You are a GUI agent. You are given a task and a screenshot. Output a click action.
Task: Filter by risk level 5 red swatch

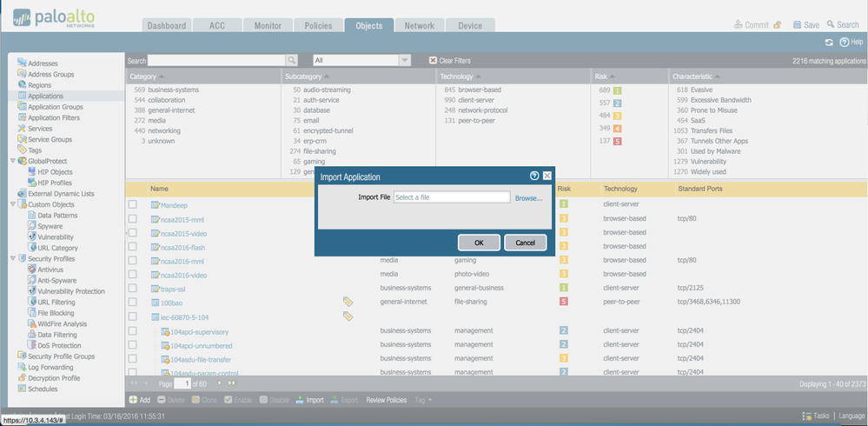click(x=618, y=141)
